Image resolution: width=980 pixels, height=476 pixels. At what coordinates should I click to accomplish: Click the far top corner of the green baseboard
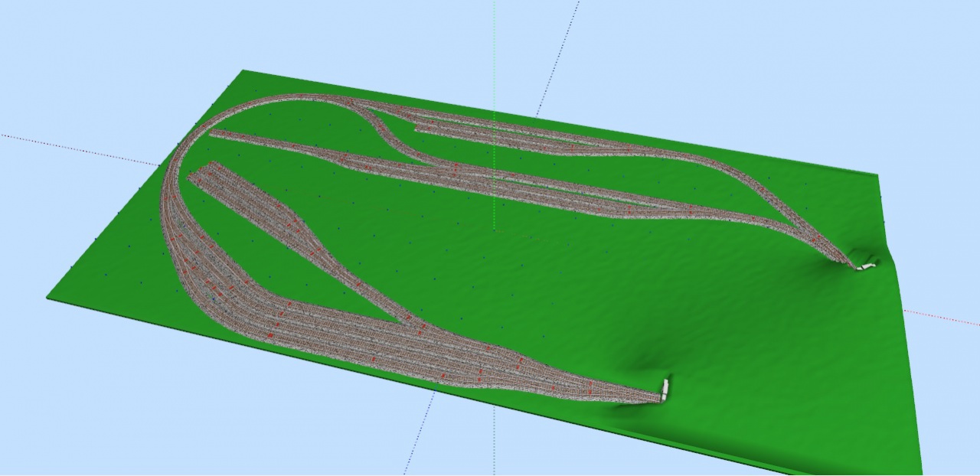(x=243, y=71)
